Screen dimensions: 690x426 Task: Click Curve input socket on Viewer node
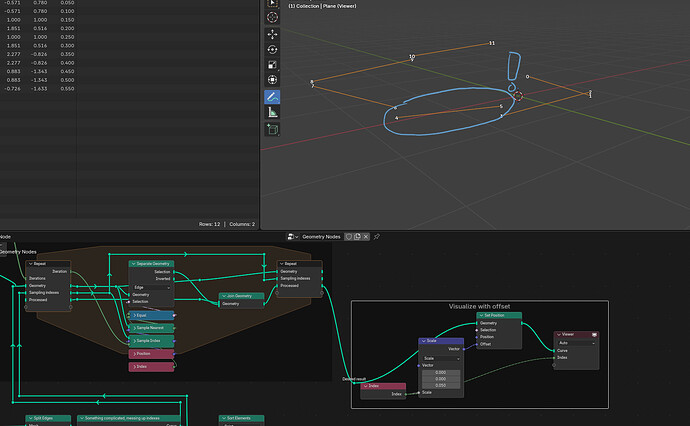[x=554, y=351]
